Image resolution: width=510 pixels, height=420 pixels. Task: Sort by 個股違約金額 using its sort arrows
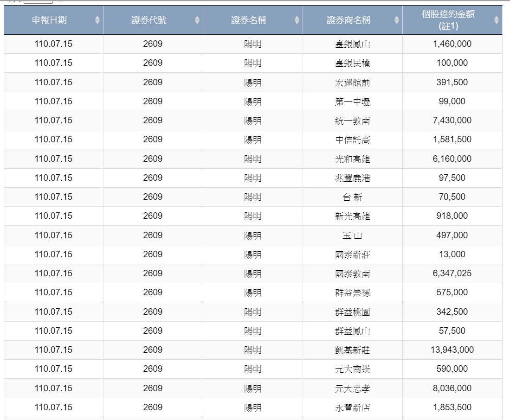pos(497,20)
